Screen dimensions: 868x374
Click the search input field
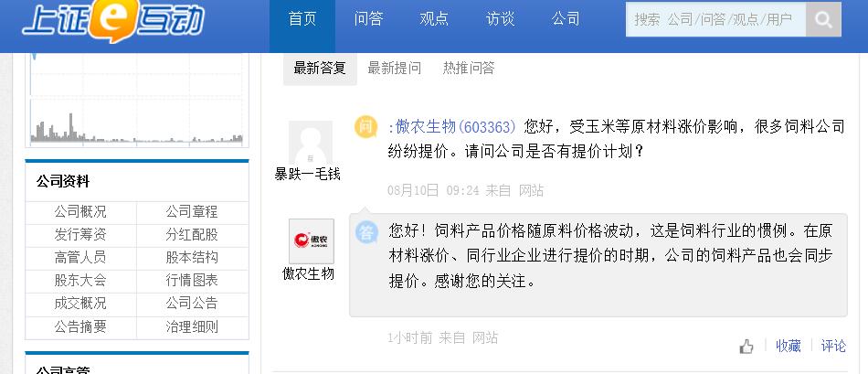715,19
